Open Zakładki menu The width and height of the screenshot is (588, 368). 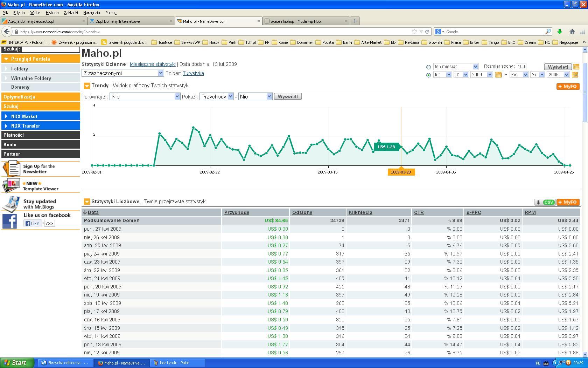pyautogui.click(x=71, y=13)
